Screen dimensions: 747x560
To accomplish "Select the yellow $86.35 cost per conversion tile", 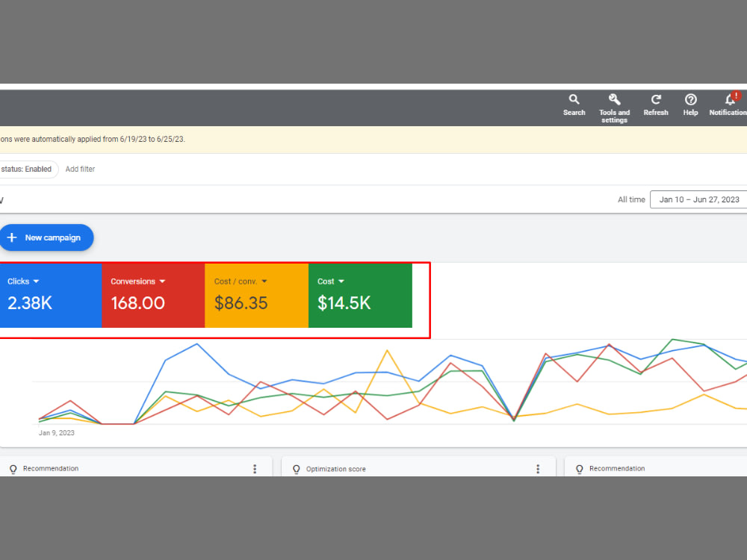I will click(256, 295).
